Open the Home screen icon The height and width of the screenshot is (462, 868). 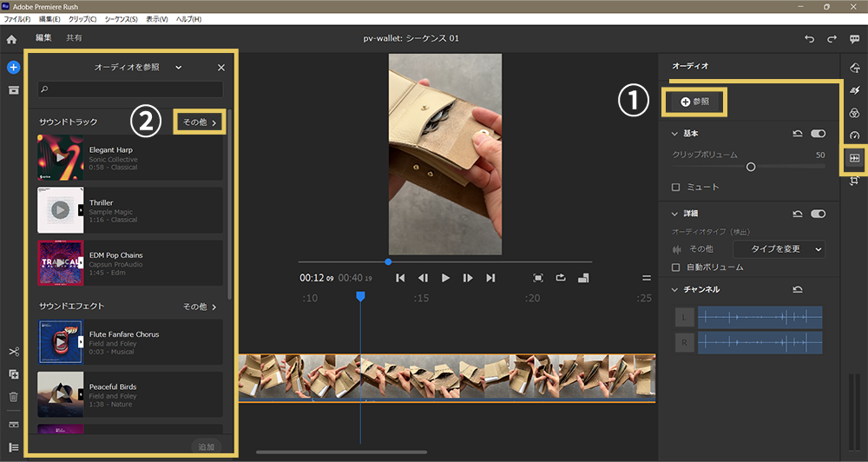(11, 39)
